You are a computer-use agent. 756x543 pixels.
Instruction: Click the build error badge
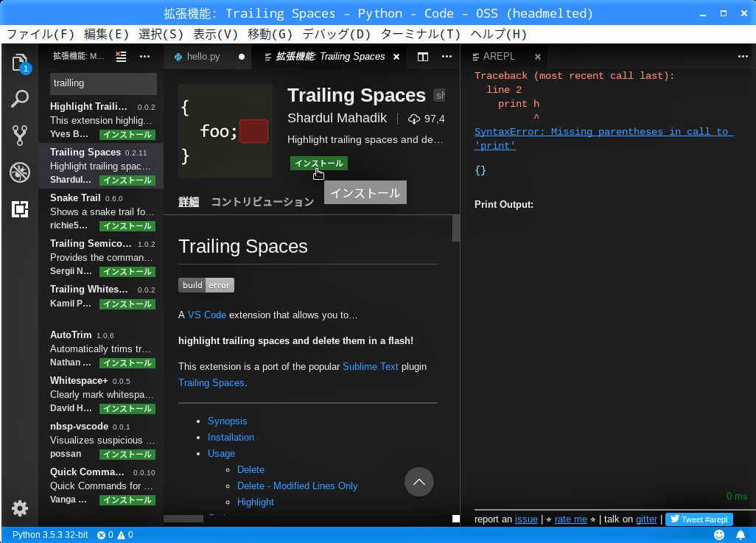click(206, 285)
